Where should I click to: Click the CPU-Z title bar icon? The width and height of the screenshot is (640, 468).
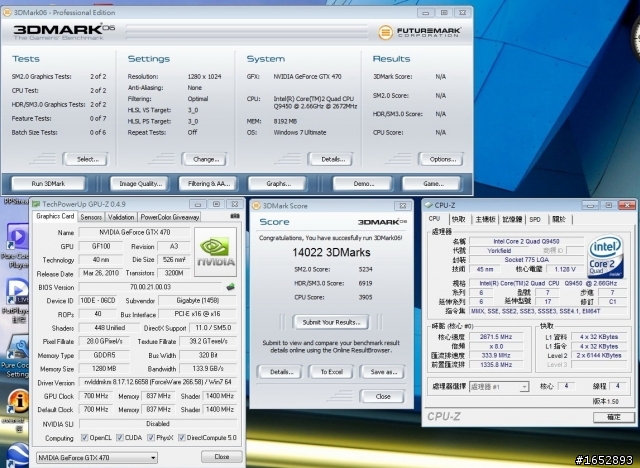(428, 205)
